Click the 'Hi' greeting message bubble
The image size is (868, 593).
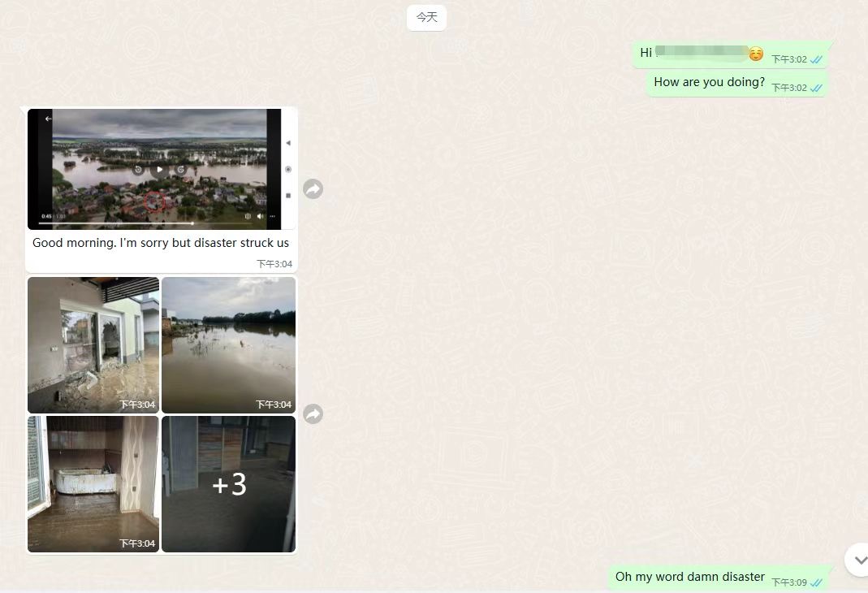[732, 54]
